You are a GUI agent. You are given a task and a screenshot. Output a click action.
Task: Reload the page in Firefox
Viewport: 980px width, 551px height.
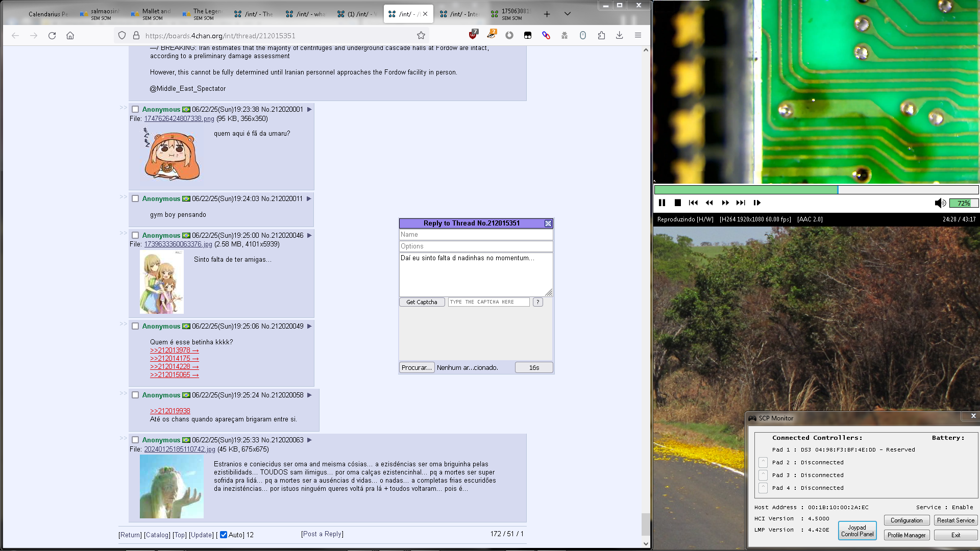52,36
